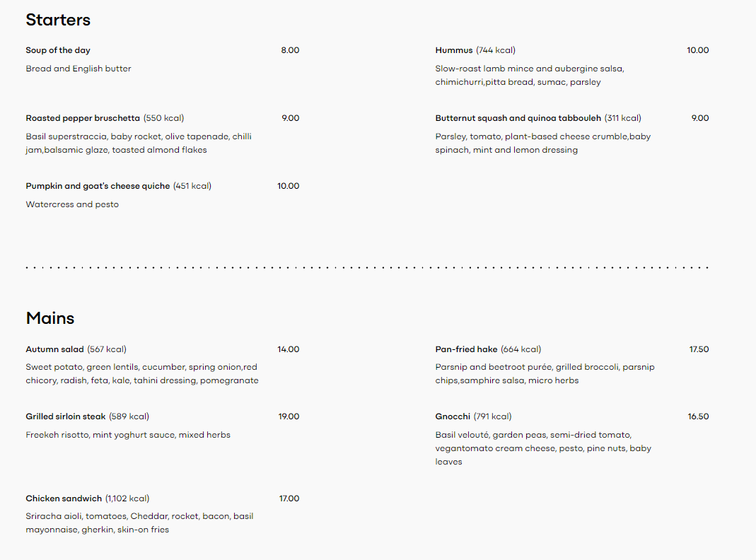Click the 19.00 sirloin steak price
Viewport: 756px width, 560px height.
289,416
